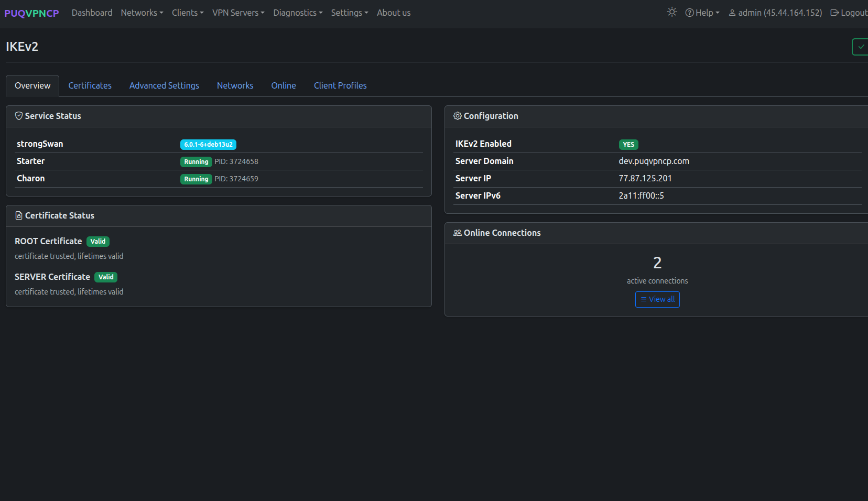Click the PUQVPNCP logo
The height and width of the screenshot is (501, 868).
pos(31,13)
